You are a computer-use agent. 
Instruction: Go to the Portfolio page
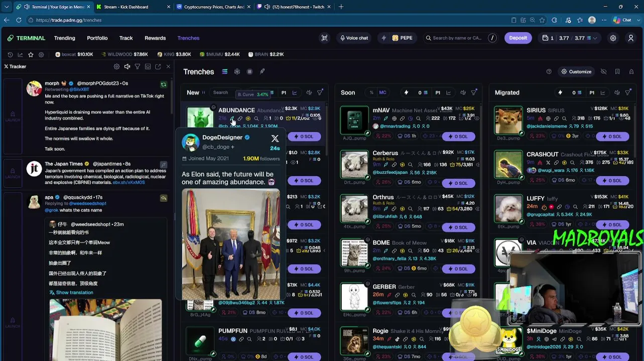tap(97, 38)
